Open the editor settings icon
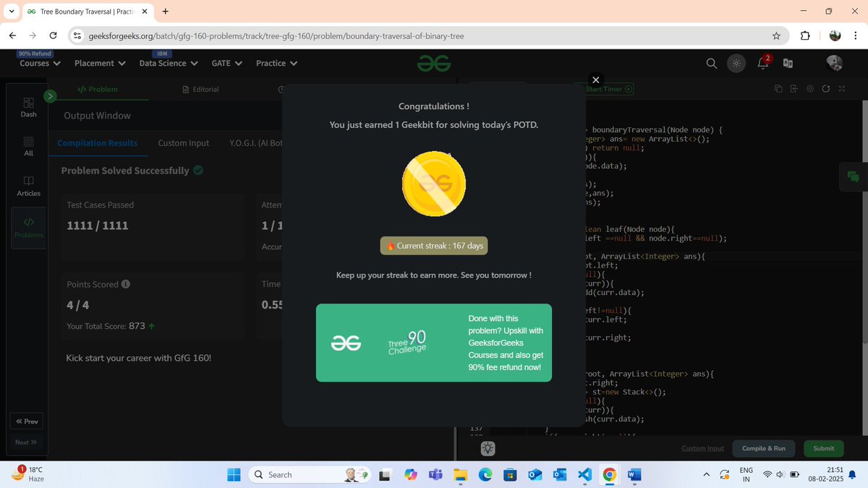868x488 pixels. (810, 89)
